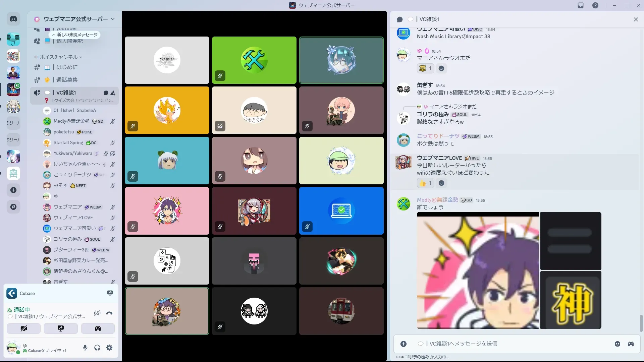Open user settings gear
The height and width of the screenshot is (362, 644).
point(109,348)
